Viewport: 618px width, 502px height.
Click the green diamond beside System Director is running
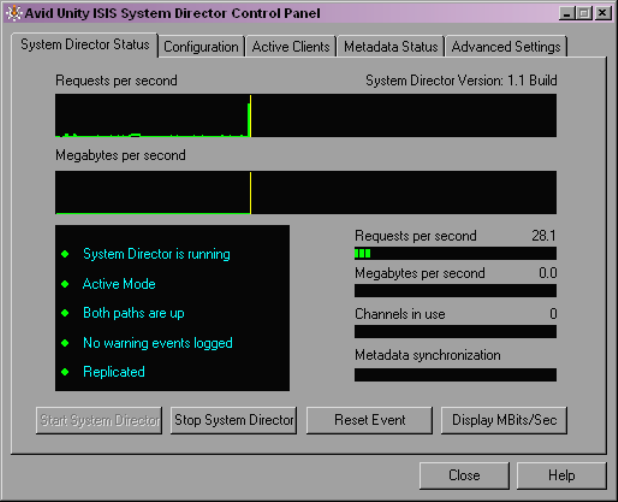65,254
